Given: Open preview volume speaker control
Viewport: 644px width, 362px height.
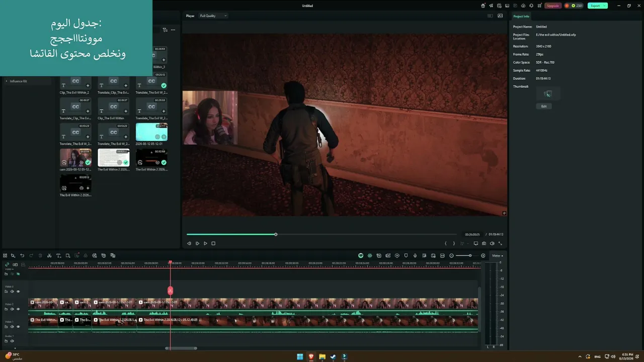Looking at the screenshot, I should pos(492,243).
